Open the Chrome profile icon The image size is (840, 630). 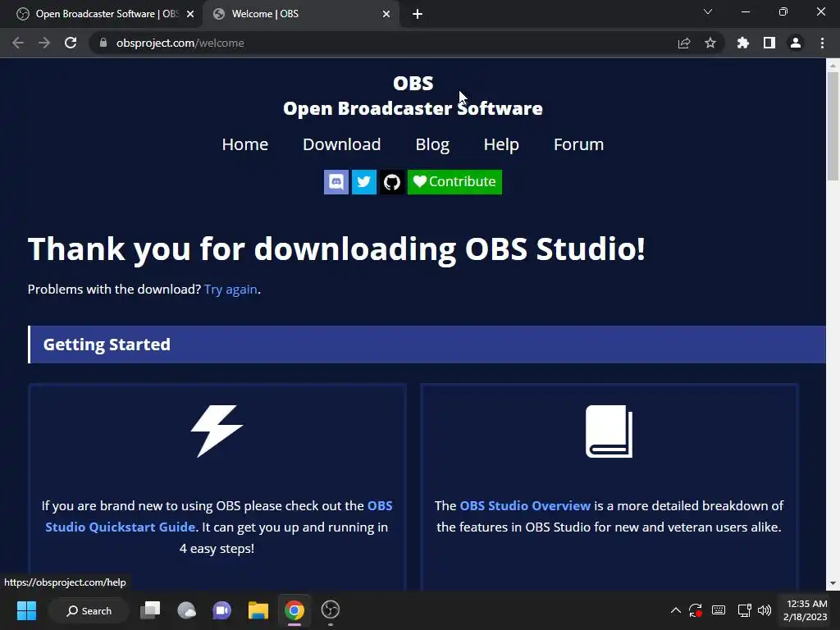(796, 43)
